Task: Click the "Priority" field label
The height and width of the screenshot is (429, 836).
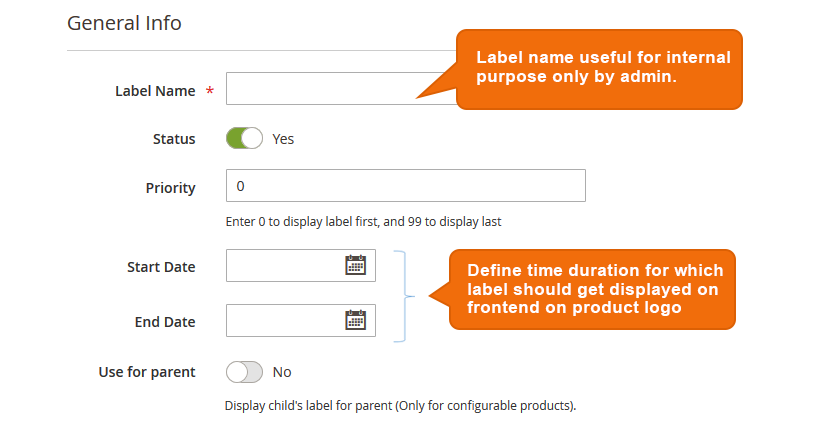Action: point(170,187)
